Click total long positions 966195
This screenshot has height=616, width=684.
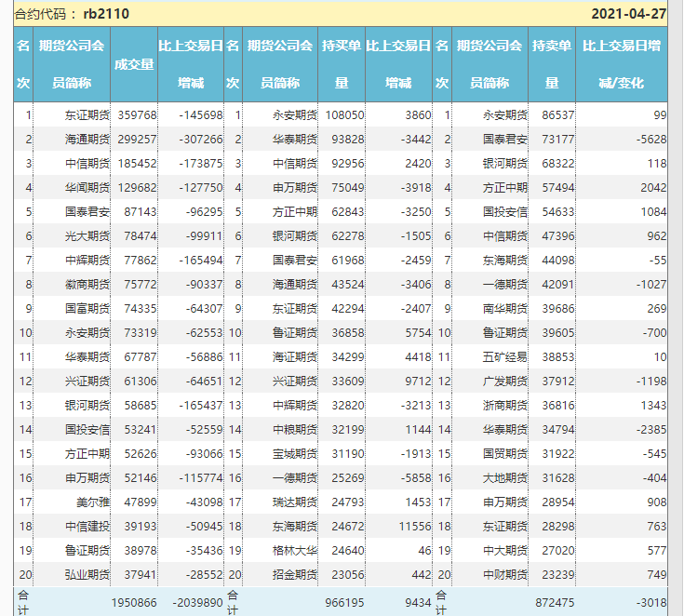pyautogui.click(x=344, y=603)
